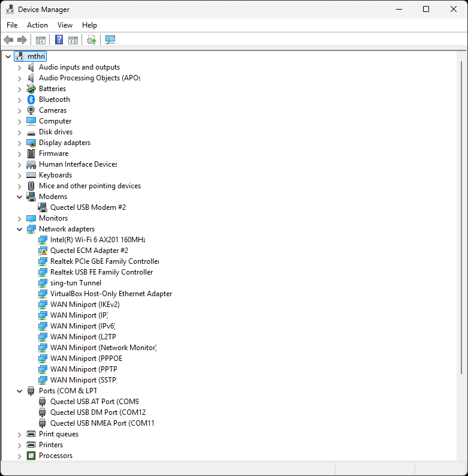Collapse the Ports (COM & LPT) category
The height and width of the screenshot is (476, 468).
(19, 391)
